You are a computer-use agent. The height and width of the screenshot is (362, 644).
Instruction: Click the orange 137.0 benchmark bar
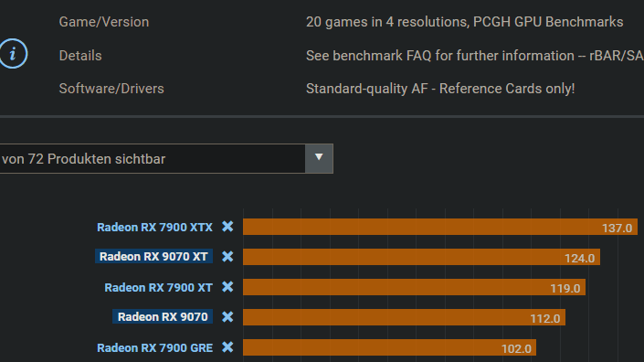coord(440,227)
